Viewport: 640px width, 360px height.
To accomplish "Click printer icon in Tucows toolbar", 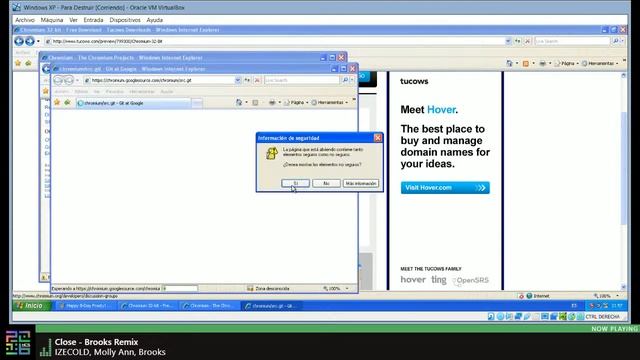I will 542,63.
